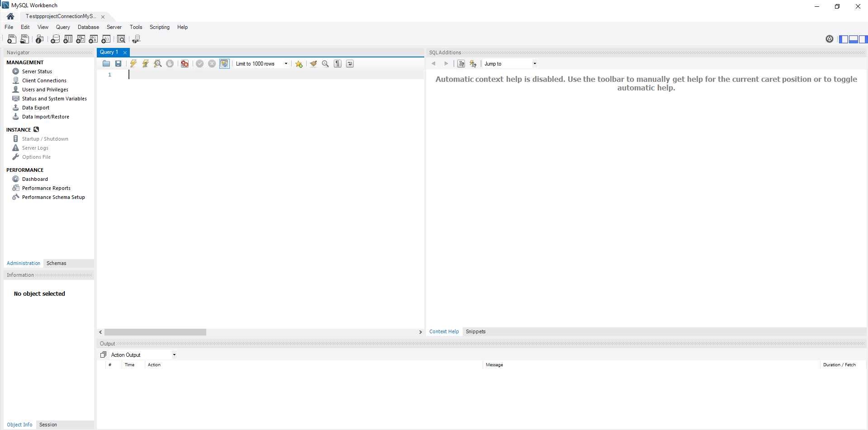Go to home screen icon
The height and width of the screenshot is (430, 868).
10,16
